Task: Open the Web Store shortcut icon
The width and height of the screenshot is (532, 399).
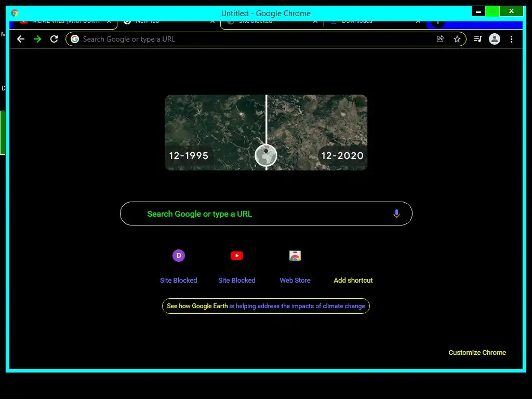Action: click(x=295, y=256)
